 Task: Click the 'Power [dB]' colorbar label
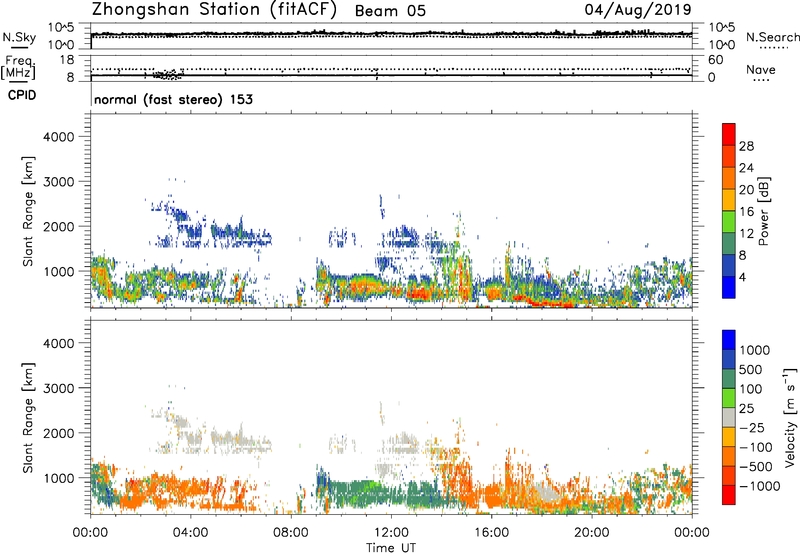coord(763,211)
